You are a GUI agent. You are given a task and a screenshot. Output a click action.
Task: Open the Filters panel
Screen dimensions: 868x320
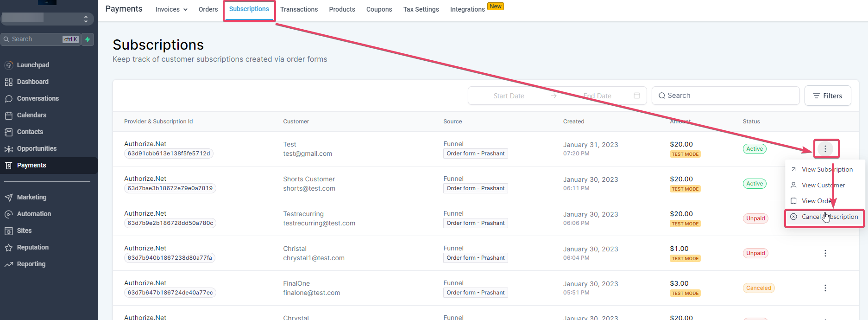828,96
